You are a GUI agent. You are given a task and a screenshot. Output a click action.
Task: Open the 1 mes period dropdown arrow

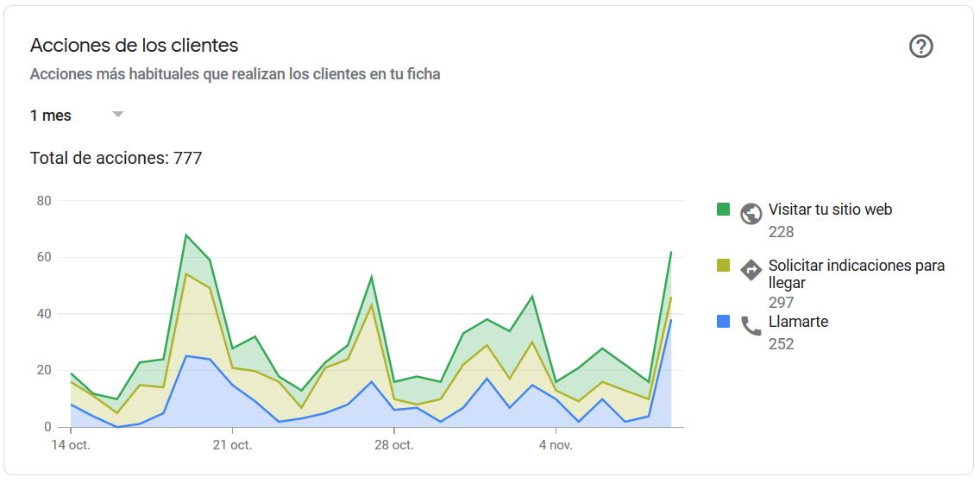[x=118, y=115]
